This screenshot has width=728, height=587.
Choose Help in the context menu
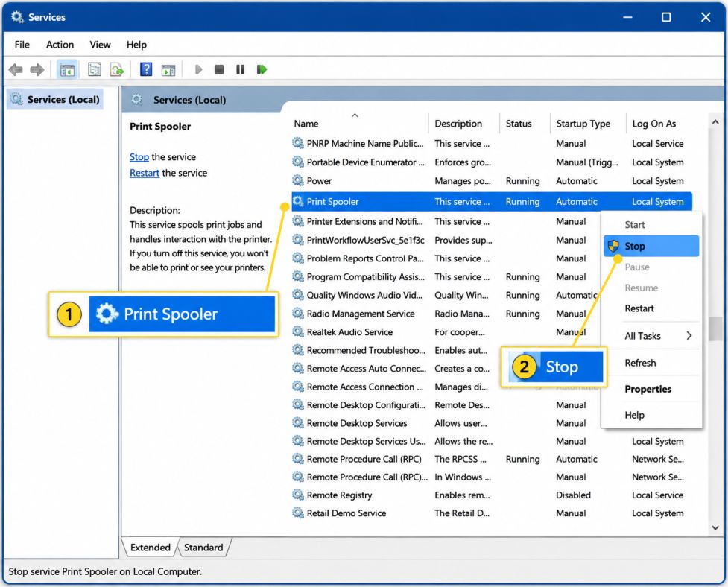click(651, 415)
